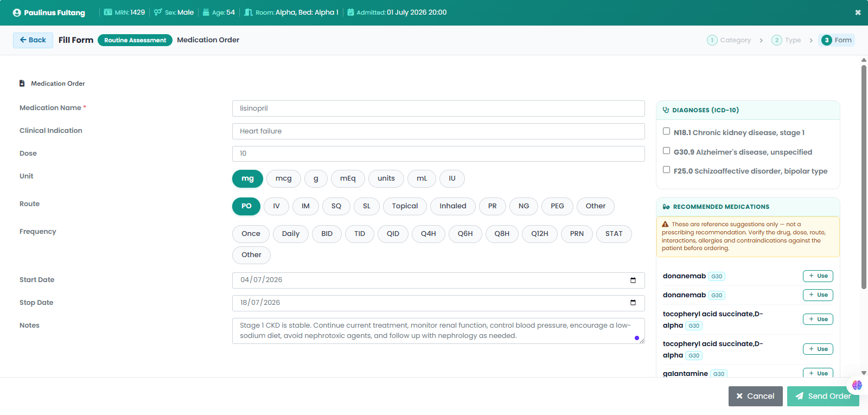Choose Other route
This screenshot has width=868, height=415.
[x=596, y=206]
